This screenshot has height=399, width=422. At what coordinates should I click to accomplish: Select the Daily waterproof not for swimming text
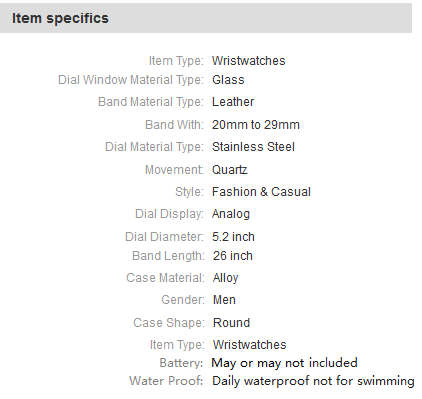(x=313, y=381)
